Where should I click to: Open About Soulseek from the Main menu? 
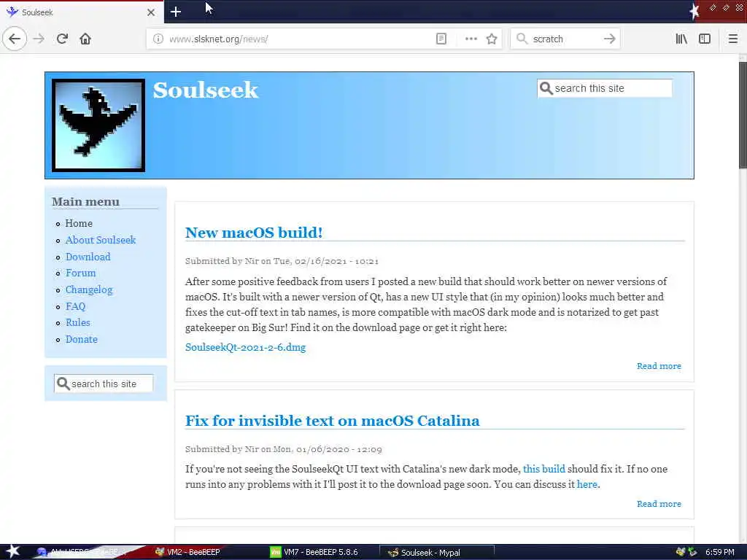[101, 240]
